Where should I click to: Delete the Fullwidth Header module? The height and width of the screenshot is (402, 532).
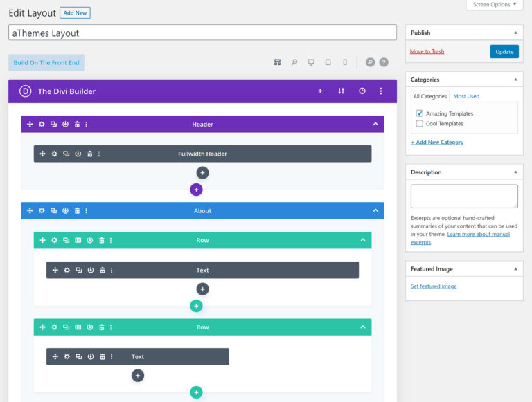(89, 154)
